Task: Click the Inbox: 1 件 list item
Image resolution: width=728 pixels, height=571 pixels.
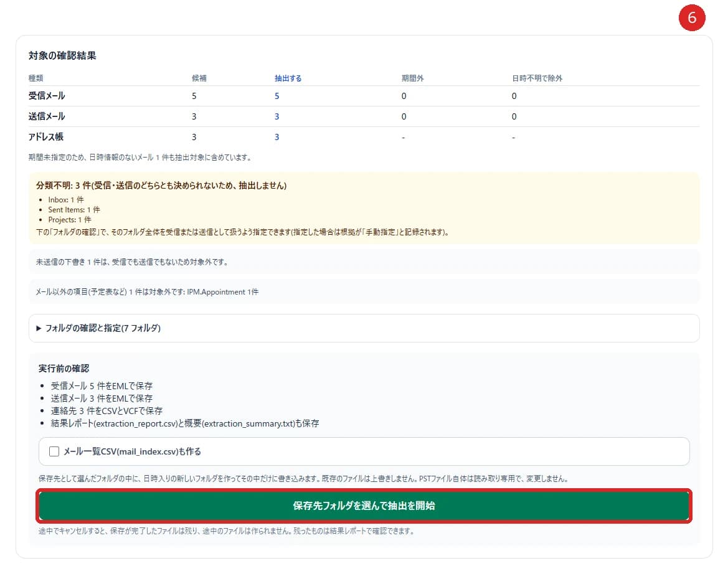Action: tap(66, 200)
